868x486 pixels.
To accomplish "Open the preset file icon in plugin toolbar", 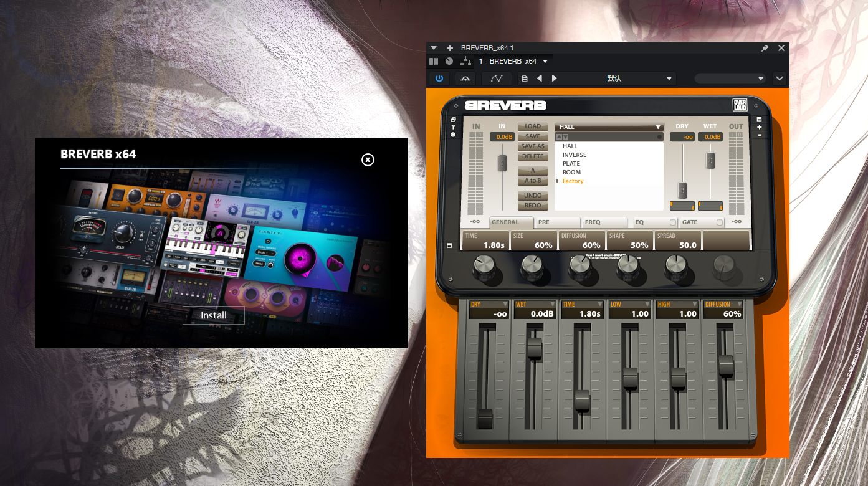I will 524,78.
